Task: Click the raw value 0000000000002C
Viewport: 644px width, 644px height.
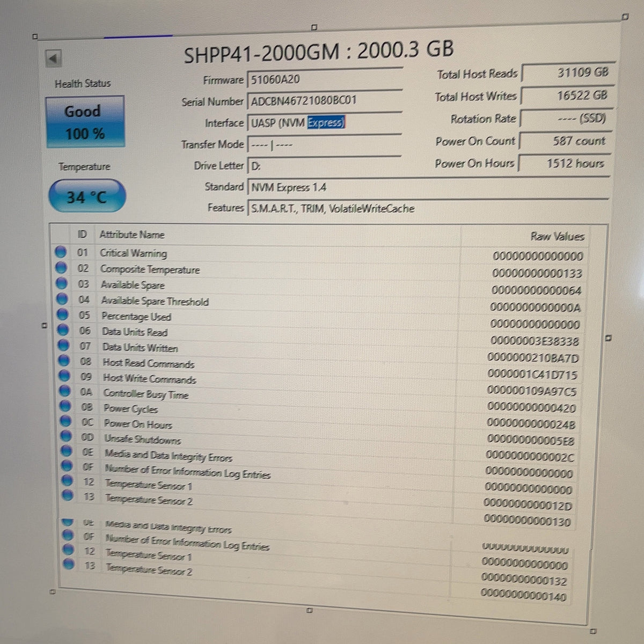Action: (530, 457)
